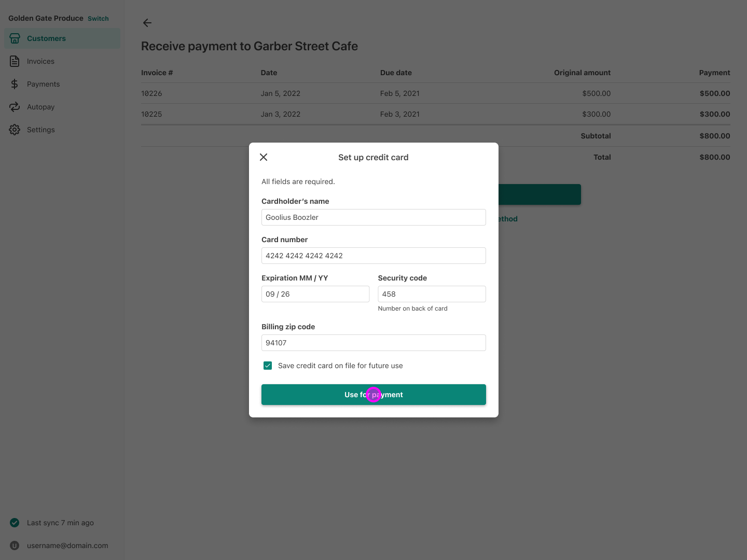Click the Customers storefront icon in sidebar
The width and height of the screenshot is (747, 560).
tap(15, 38)
